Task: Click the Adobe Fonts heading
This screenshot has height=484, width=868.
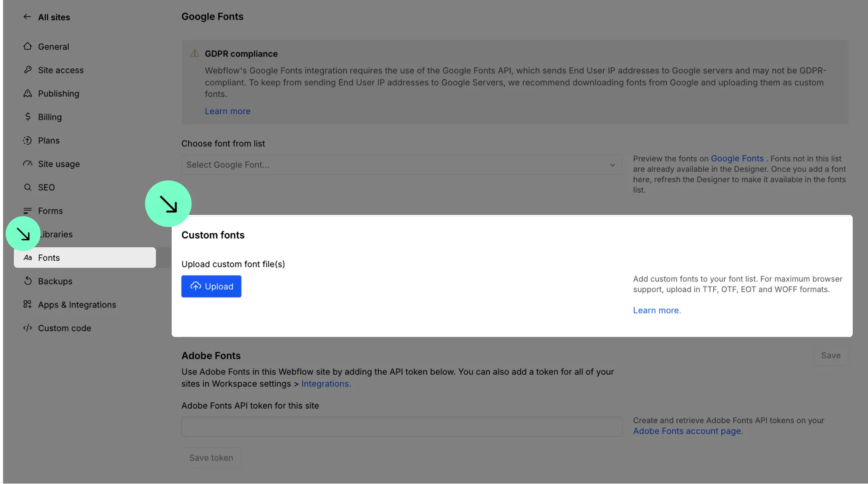Action: [x=211, y=356]
